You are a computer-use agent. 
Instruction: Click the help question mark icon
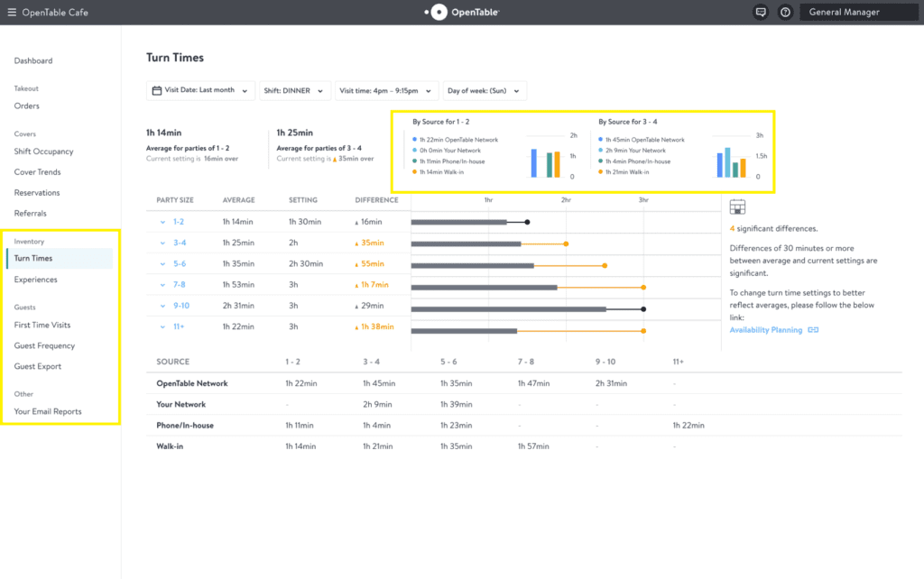784,12
